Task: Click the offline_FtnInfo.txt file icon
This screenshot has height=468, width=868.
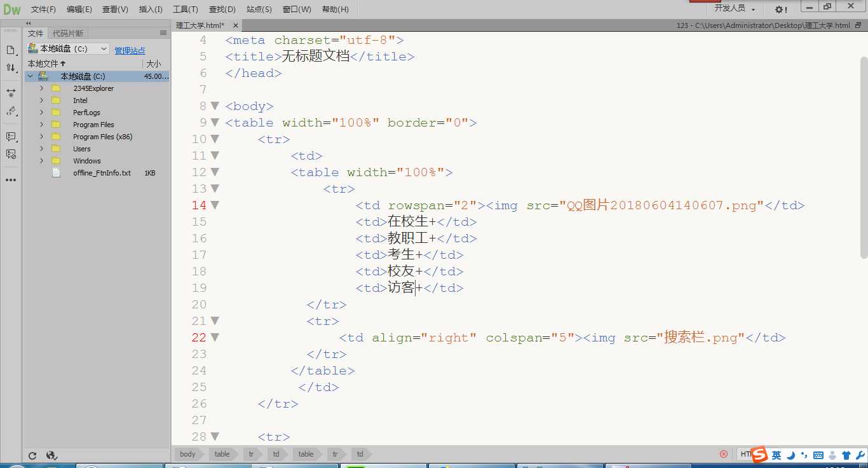Action: click(57, 173)
